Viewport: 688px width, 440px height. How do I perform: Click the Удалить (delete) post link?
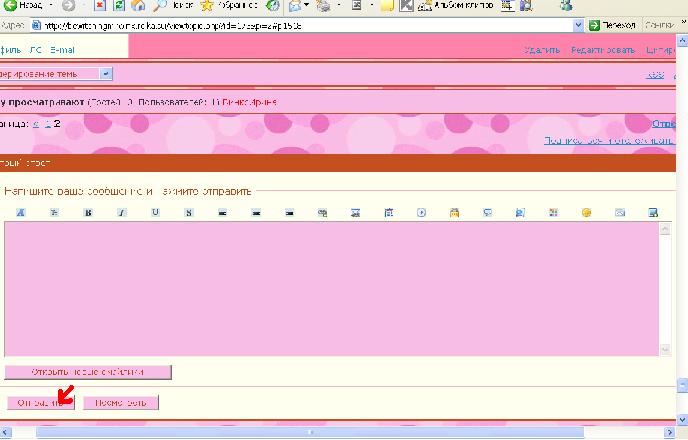(x=541, y=50)
